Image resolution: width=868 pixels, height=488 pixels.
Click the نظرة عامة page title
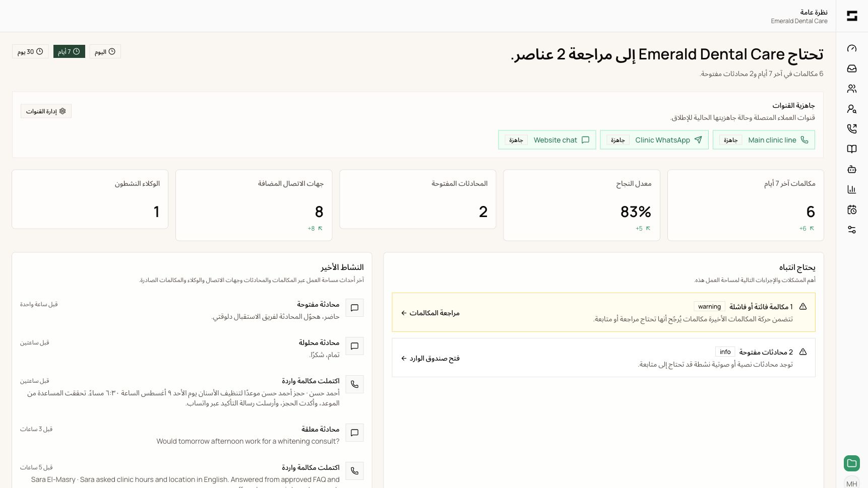pyautogui.click(x=814, y=12)
